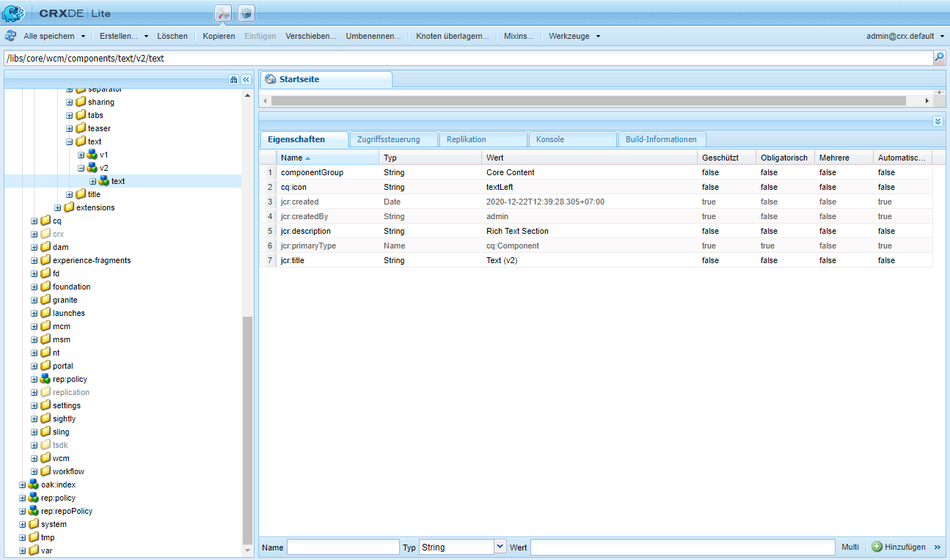Click the repository path input field
This screenshot has height=560, width=950.
click(x=468, y=58)
